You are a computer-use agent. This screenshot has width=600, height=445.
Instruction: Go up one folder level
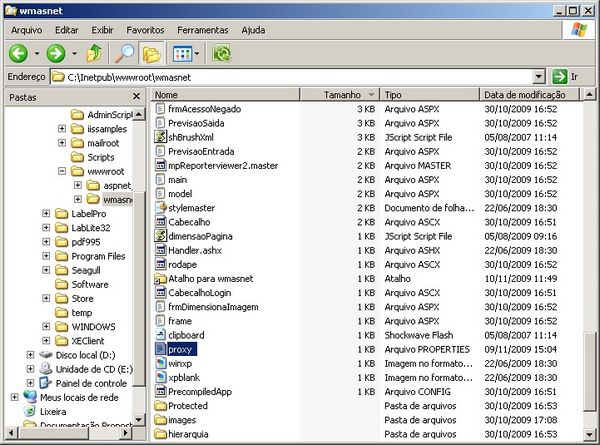click(94, 53)
